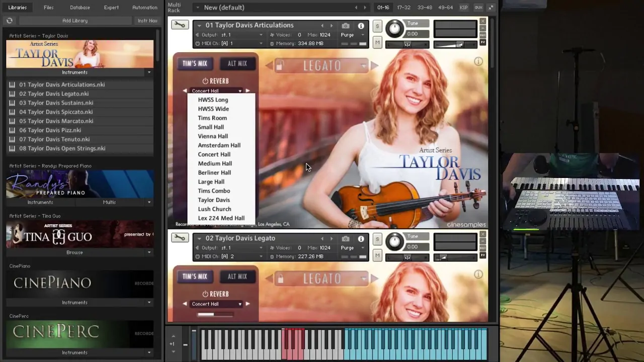Choose Vienna Hall from the reverb list

click(x=213, y=136)
